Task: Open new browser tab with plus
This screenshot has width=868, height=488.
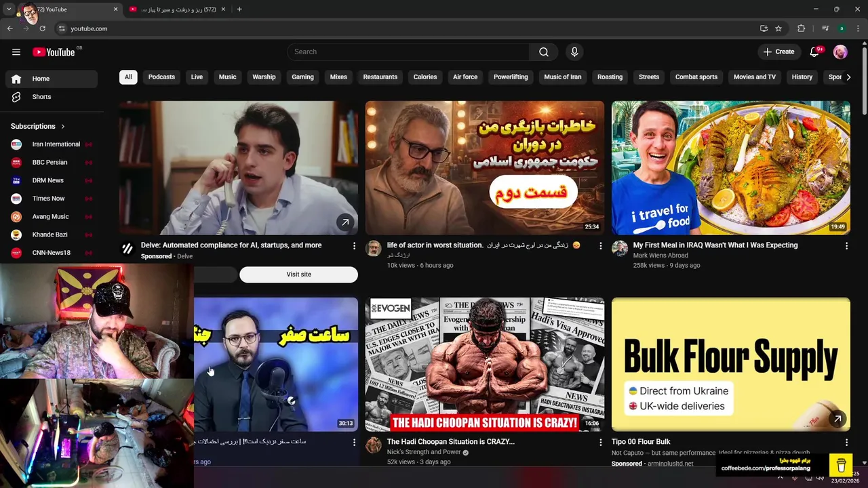Action: (x=239, y=9)
